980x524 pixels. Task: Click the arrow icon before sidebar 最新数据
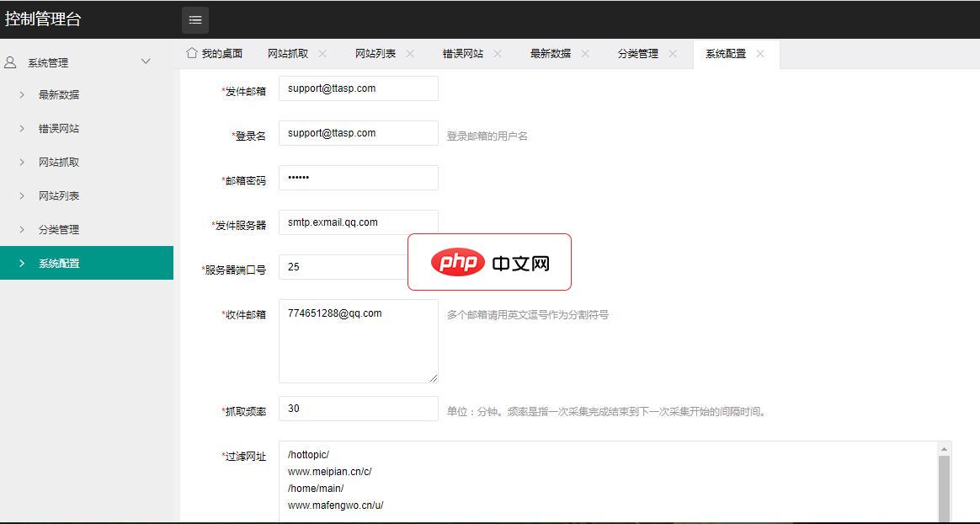coord(22,95)
